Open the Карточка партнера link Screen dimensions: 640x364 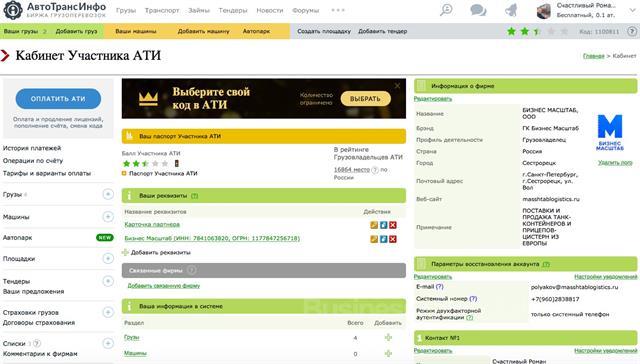pyautogui.click(x=152, y=224)
